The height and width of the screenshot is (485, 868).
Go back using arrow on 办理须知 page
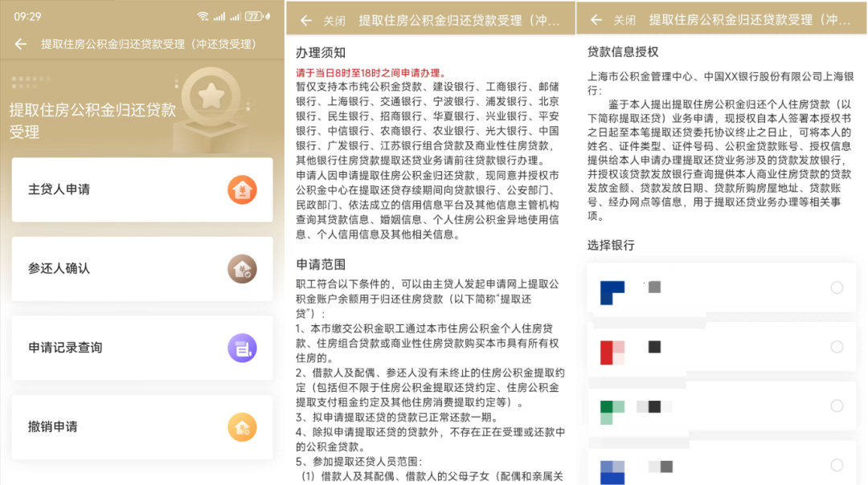305,20
